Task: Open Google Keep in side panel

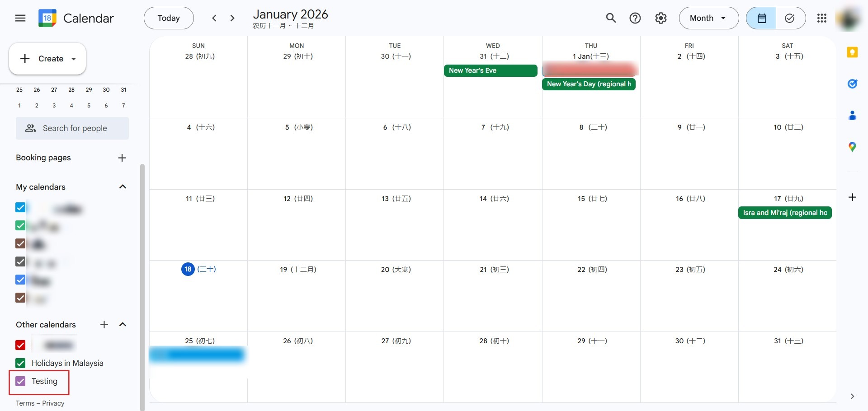Action: (x=852, y=52)
